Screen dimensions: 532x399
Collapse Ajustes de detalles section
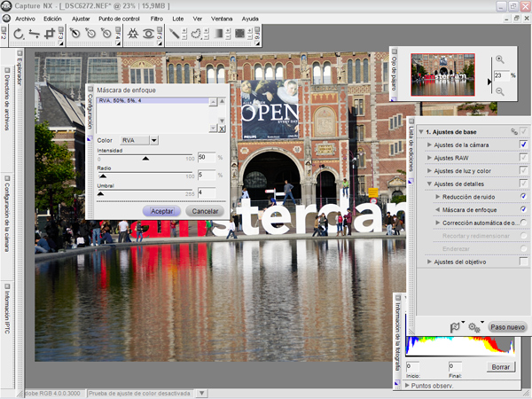pyautogui.click(x=429, y=184)
